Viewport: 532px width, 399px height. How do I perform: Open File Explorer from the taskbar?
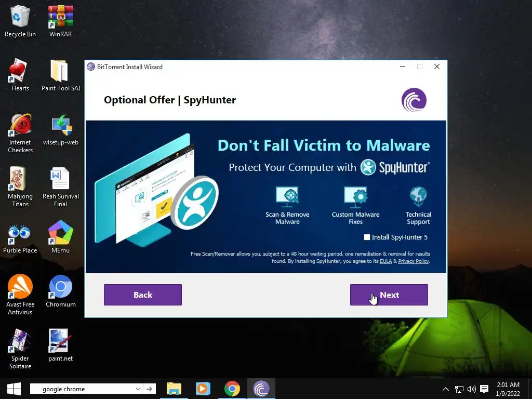coord(174,389)
